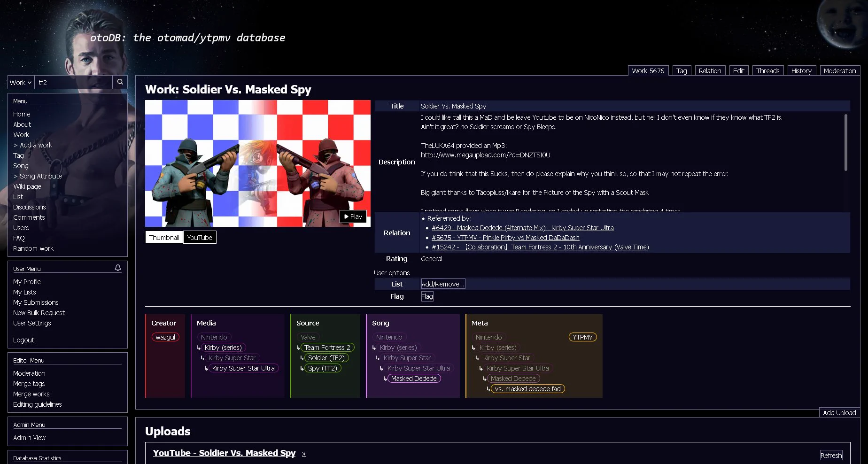Go to Home in the Menu

pos(22,114)
